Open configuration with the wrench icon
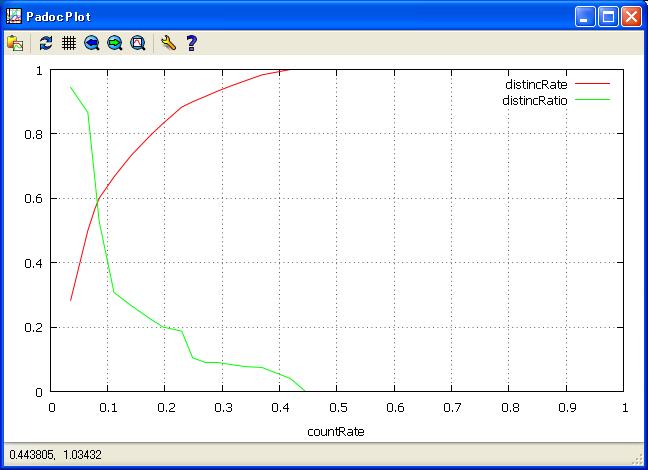 pyautogui.click(x=168, y=43)
